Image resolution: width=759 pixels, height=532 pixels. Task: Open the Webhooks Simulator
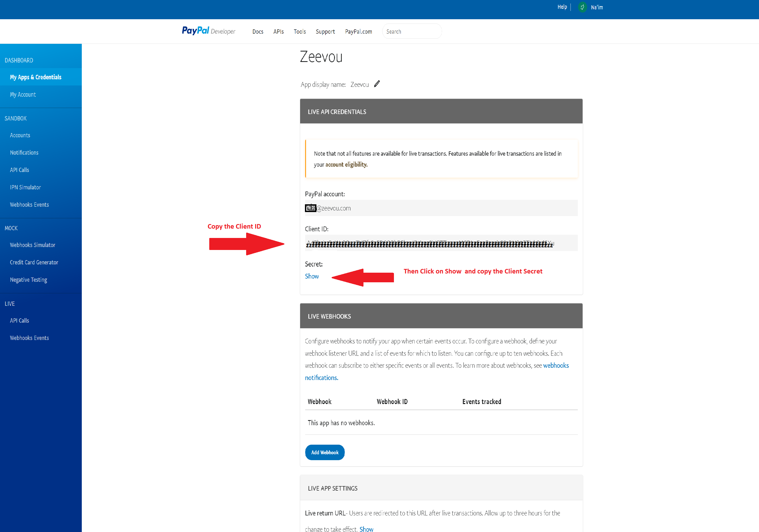tap(32, 245)
